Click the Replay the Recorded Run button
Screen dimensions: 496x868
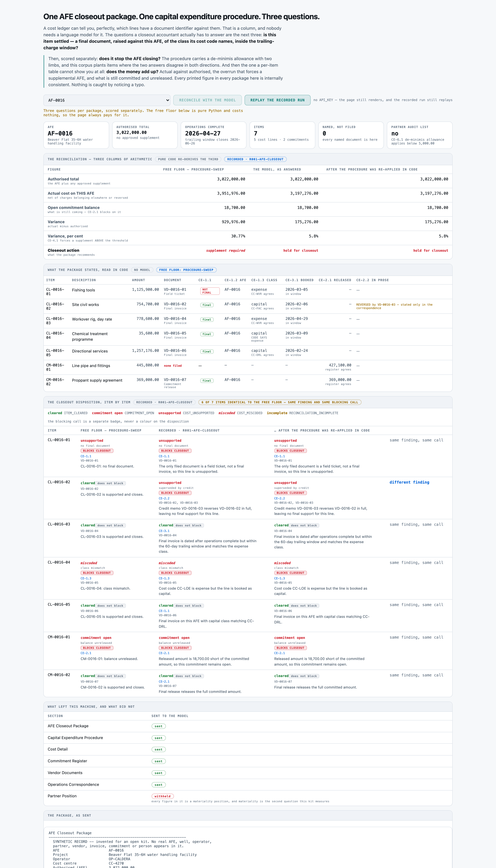click(277, 100)
